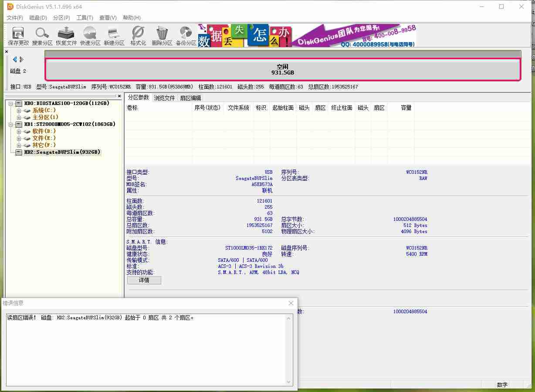Click the 保存更改 (Save Changes) toolbar icon
Screen dimensions: 535x392
[18, 33]
